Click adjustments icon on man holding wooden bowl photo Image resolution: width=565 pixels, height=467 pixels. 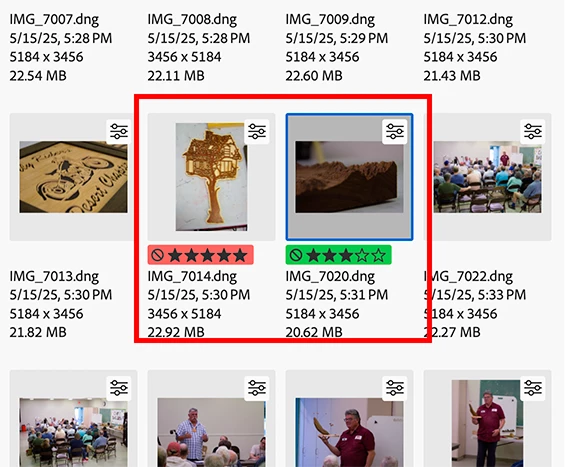(x=395, y=388)
